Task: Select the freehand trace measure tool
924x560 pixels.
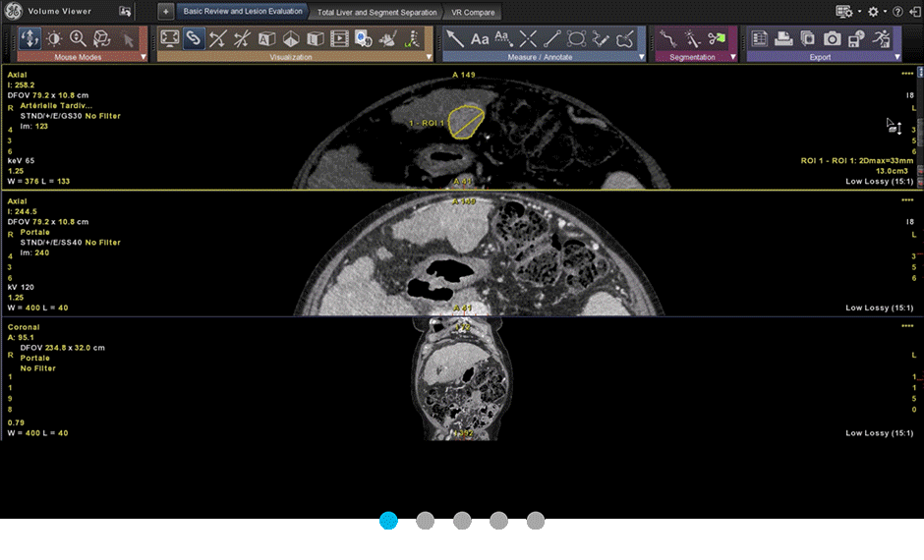Action: (601, 39)
